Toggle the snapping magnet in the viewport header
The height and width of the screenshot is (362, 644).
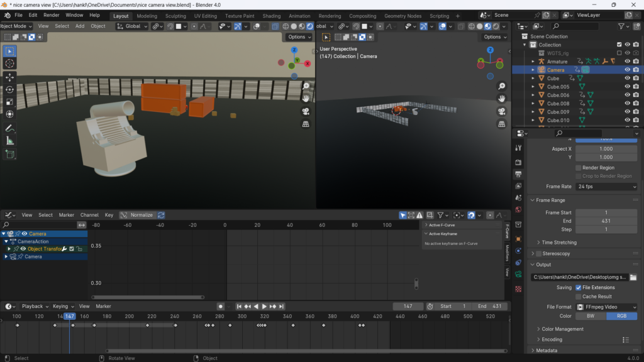click(170, 26)
